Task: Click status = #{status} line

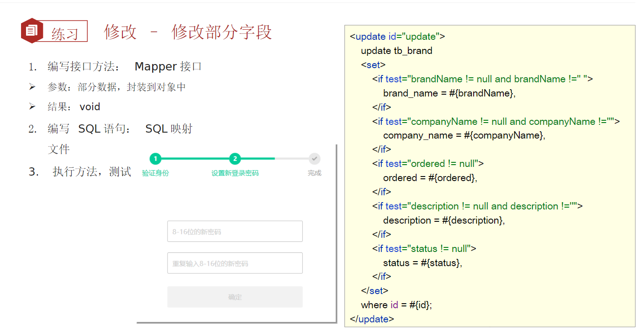Action: [x=422, y=263]
